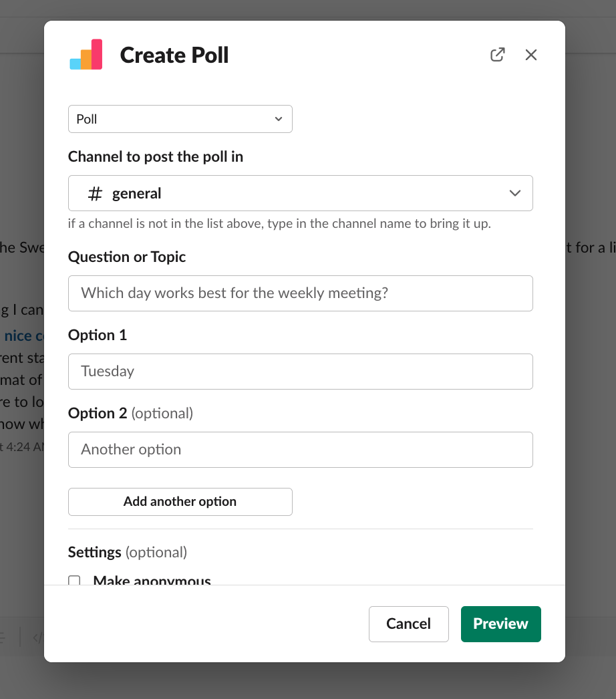Click the chevron on the Poll type selector
This screenshot has height=699, width=616.
tap(279, 119)
